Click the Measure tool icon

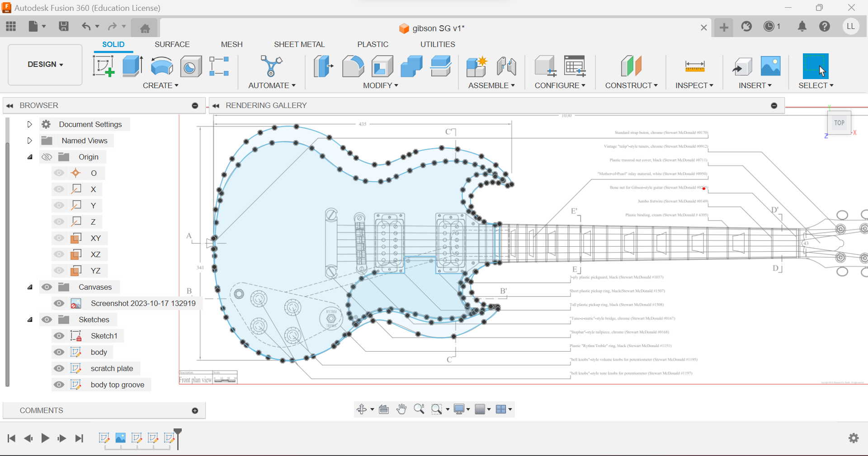(x=695, y=66)
